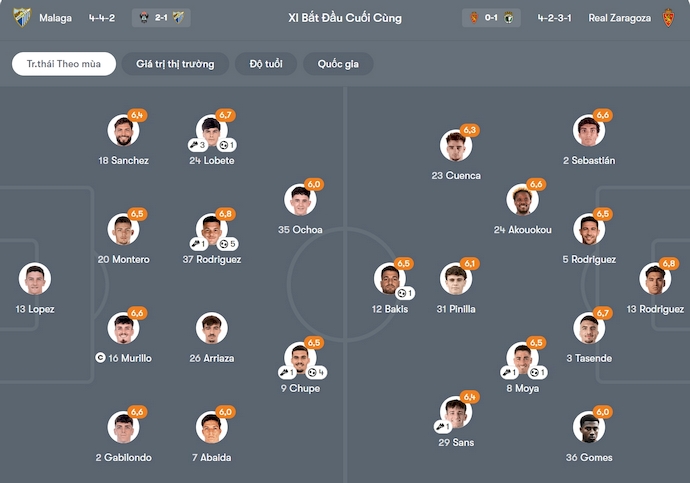The image size is (690, 483).
Task: Open Akouokou's player avatar
Action: coord(522,200)
